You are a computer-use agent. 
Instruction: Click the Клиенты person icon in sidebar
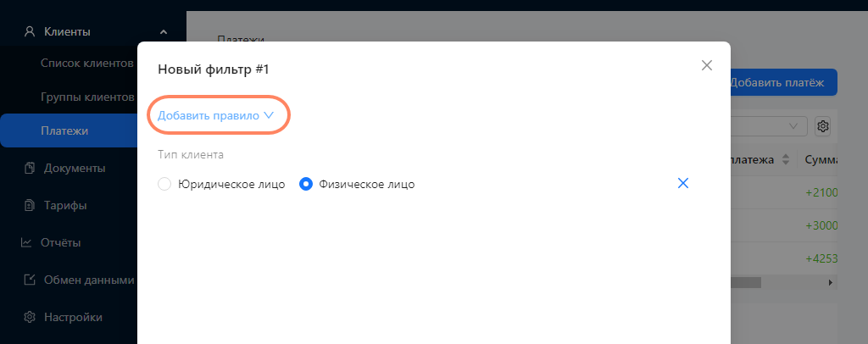pyautogui.click(x=30, y=32)
